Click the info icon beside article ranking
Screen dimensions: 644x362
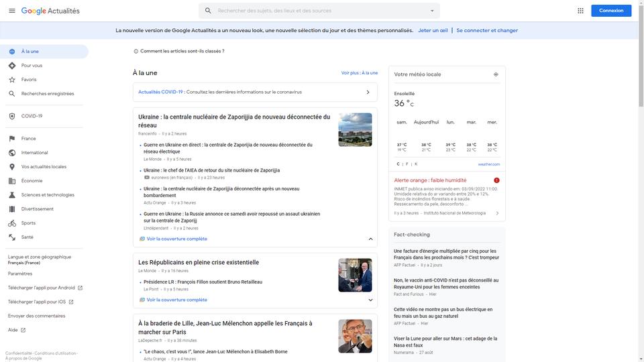tap(136, 52)
